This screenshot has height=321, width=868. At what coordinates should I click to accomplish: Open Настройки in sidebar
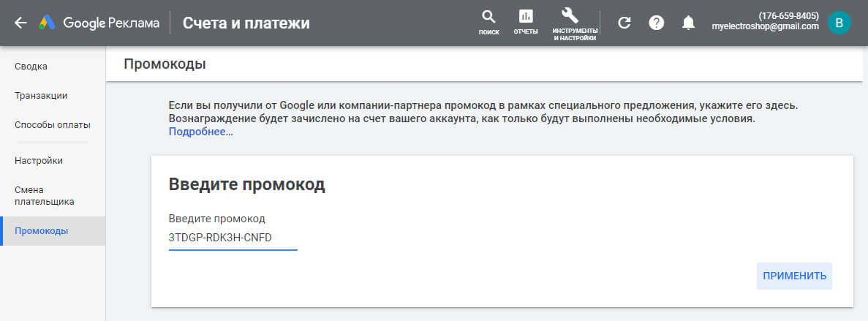coord(39,161)
